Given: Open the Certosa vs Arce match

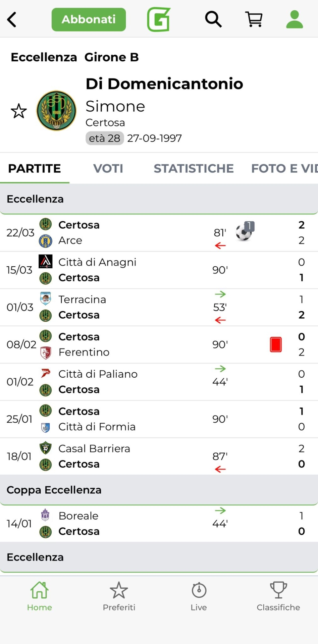Looking at the screenshot, I should pos(134,233).
